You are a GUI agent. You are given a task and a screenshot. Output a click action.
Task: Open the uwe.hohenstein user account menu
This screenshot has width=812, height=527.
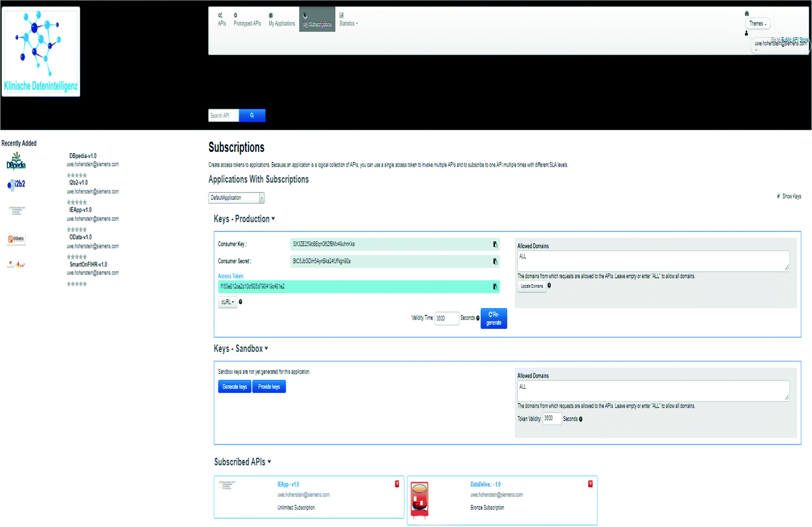pos(780,45)
